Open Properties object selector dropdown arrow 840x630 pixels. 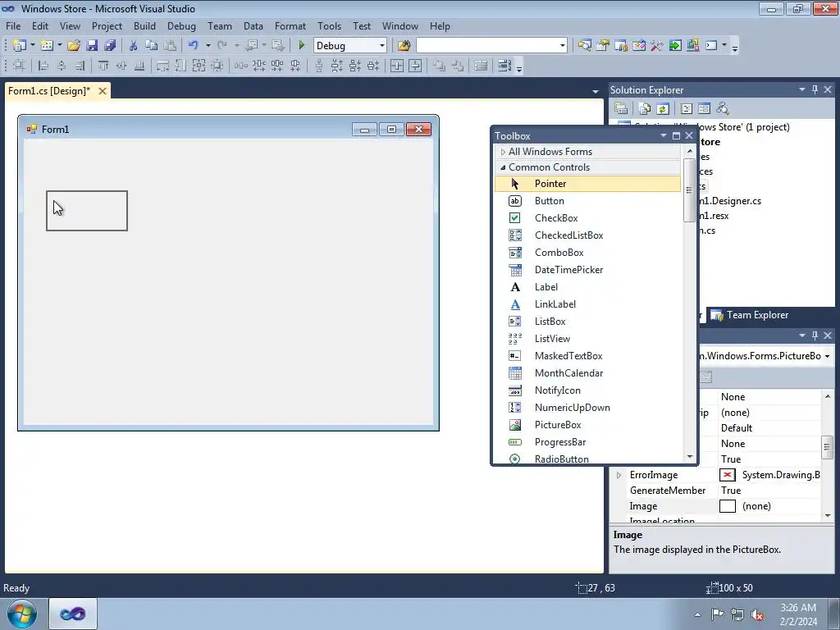(x=827, y=356)
